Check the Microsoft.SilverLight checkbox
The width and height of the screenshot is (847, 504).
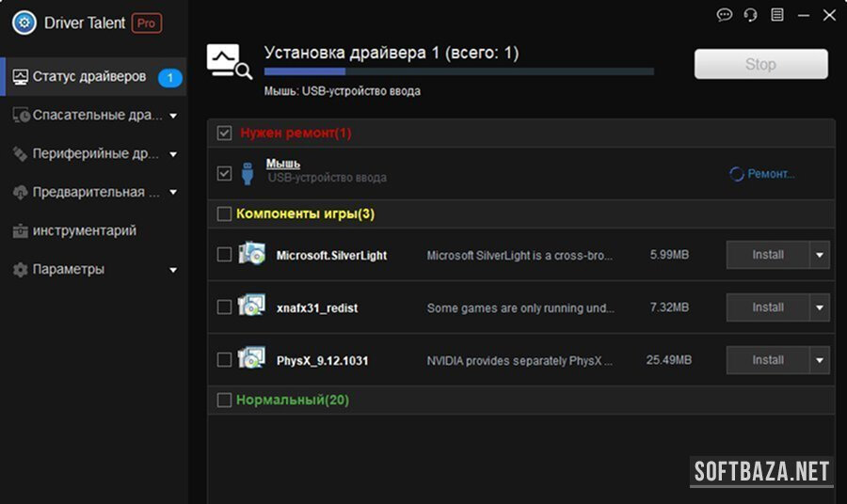(x=224, y=254)
